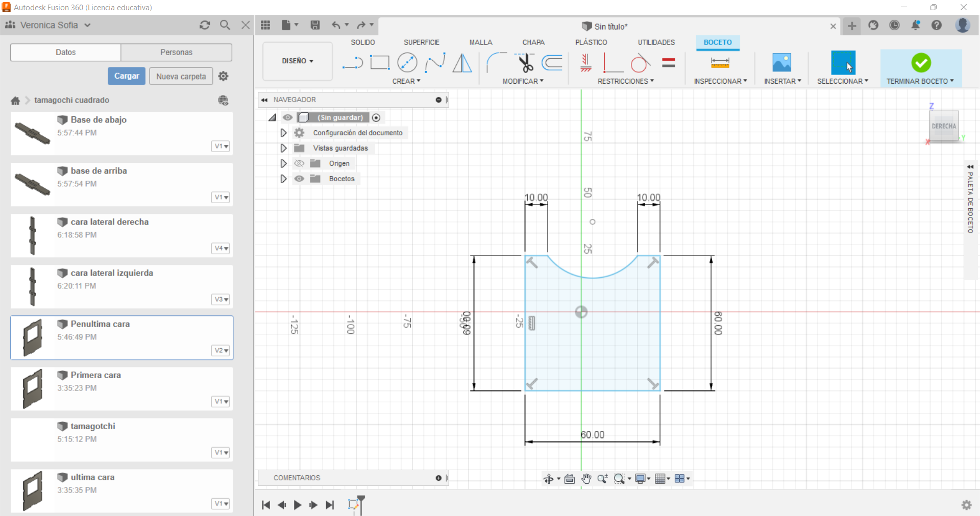Expand Configuración del documento node
This screenshot has width=980, height=516.
[283, 133]
